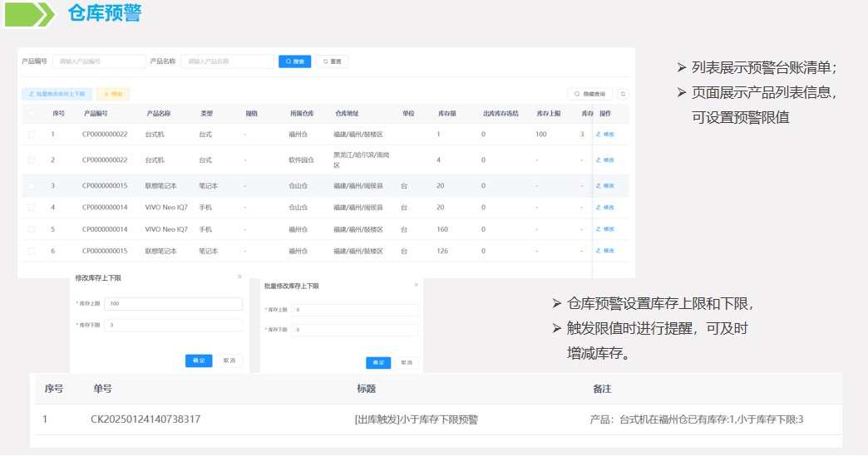This screenshot has width=868, height=456.
Task: Click the 库存上限 field showing 100
Action: coord(173,304)
